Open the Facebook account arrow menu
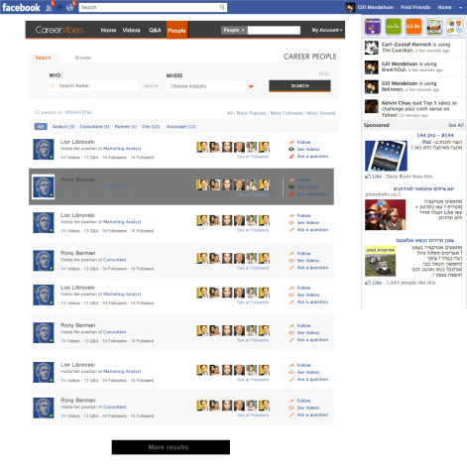467x476 pixels. (x=460, y=7)
